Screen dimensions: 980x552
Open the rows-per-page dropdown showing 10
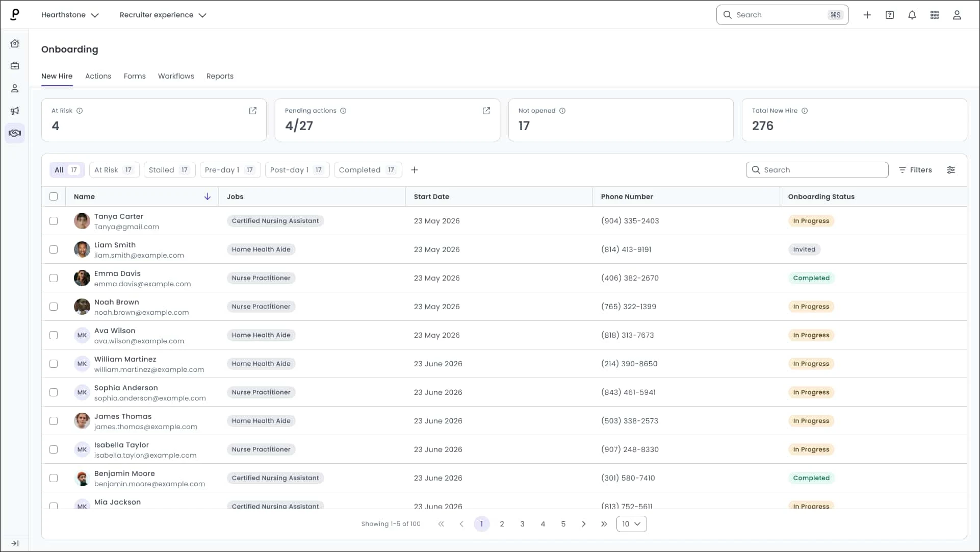(x=631, y=524)
